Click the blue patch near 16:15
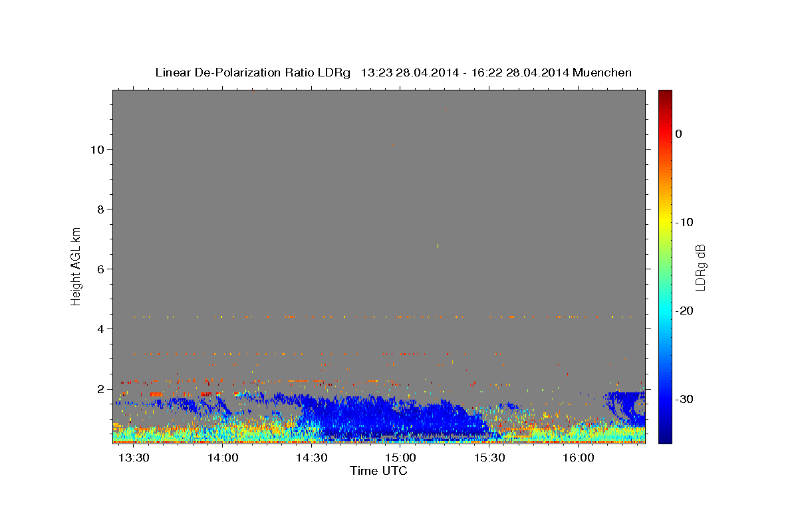The width and height of the screenshot is (798, 532). click(x=625, y=408)
